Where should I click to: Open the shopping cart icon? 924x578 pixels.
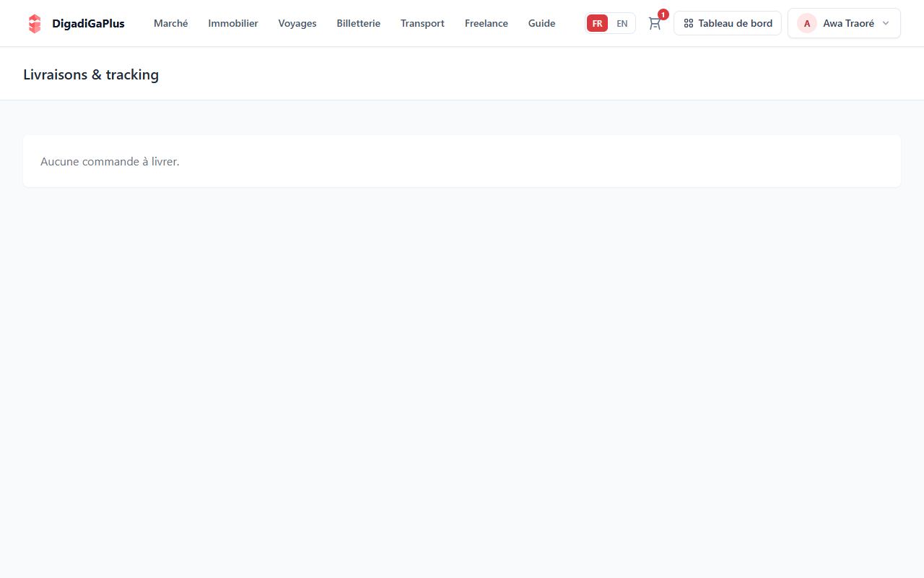click(655, 23)
